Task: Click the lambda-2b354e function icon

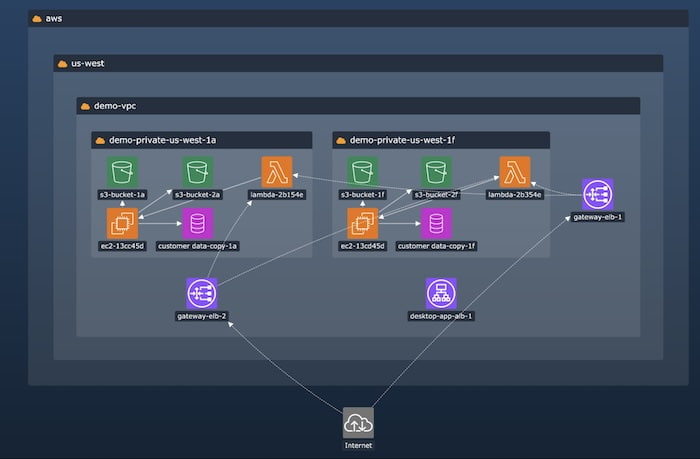Action: (x=515, y=171)
